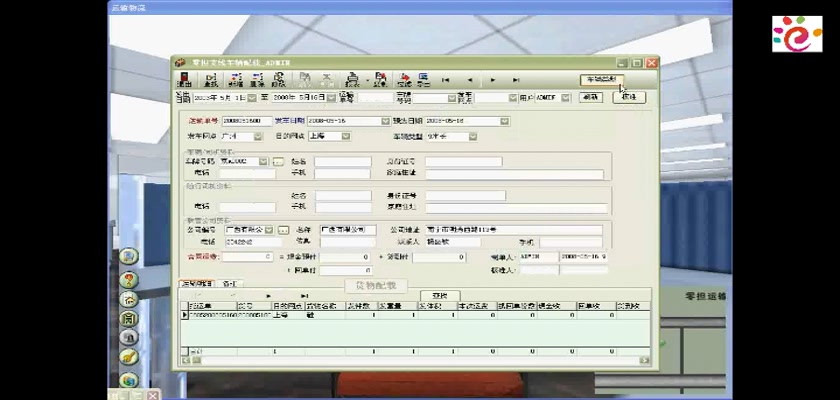Click the 货物配载 button
Screen dimensions: 840x400
376,286
